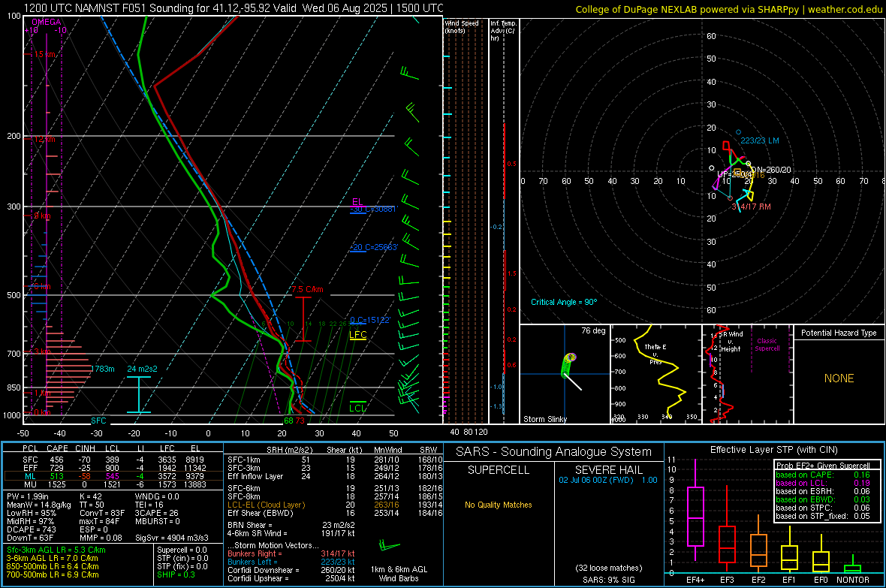The width and height of the screenshot is (886, 588).
Task: Click the 'Sfc-3km AGL LR = 5.3 C/km' line
Action: coord(56,550)
